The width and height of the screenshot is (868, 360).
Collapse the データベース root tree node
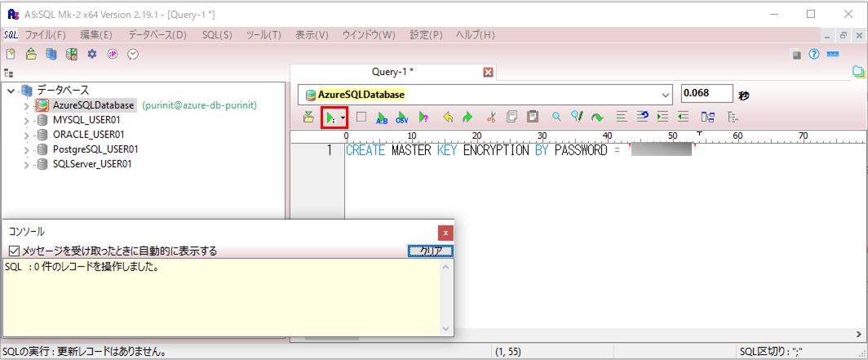[x=11, y=90]
